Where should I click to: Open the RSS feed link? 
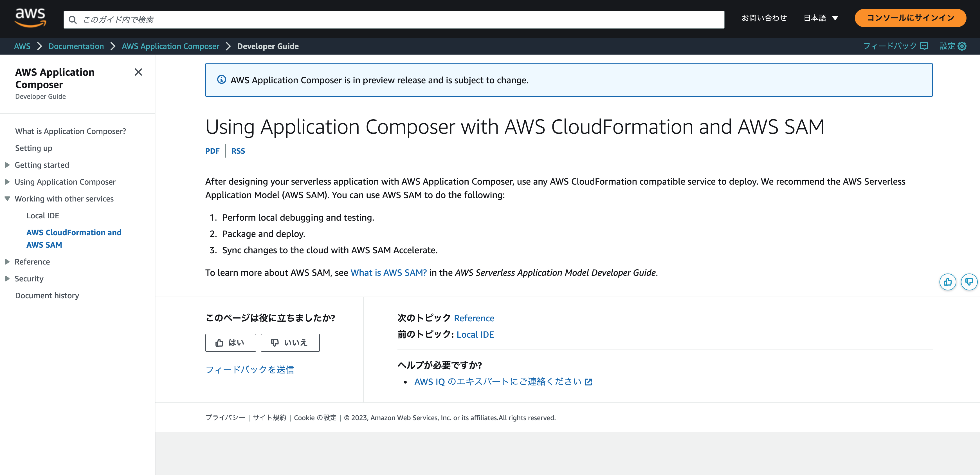(x=238, y=151)
